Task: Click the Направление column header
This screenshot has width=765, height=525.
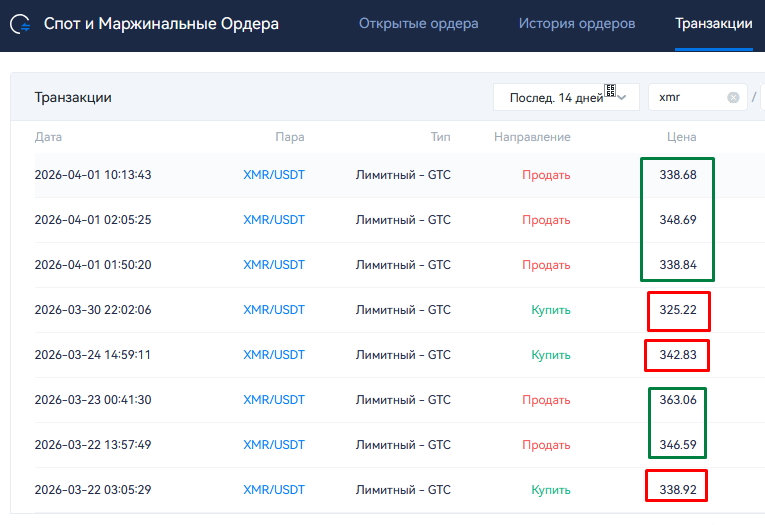Action: click(532, 137)
